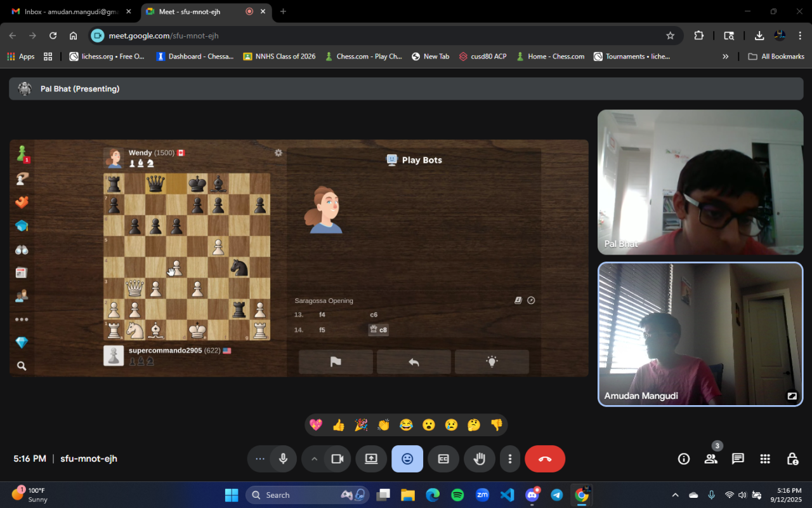Click the Chess.com Play pawn sidebar icon
812x508 pixels.
coord(22,154)
